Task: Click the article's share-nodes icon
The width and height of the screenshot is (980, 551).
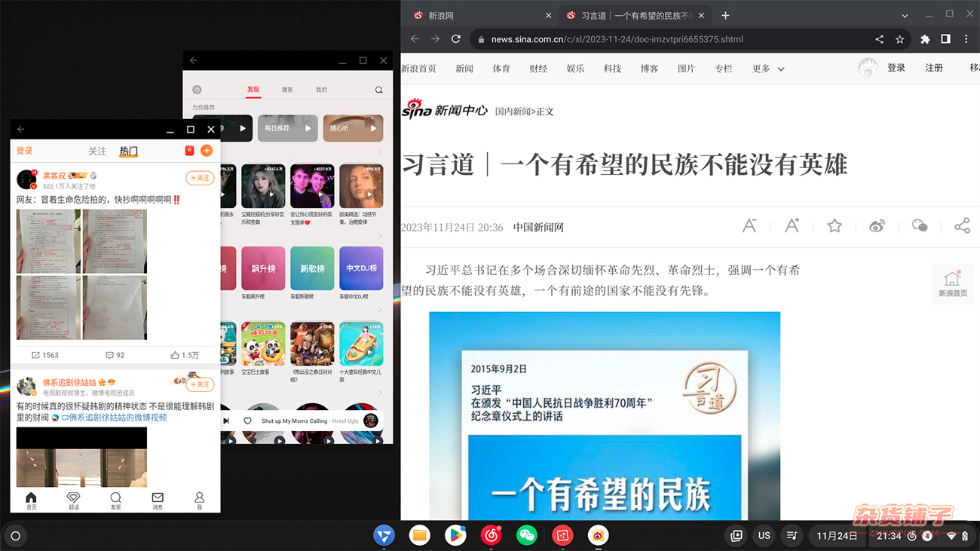Action: coord(962,225)
